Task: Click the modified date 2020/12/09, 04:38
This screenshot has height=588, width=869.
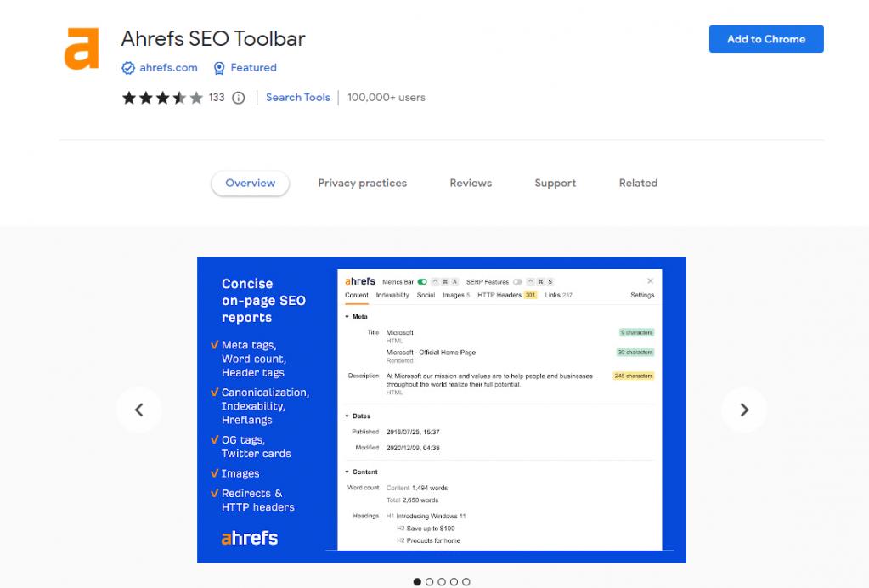Action: pos(413,448)
